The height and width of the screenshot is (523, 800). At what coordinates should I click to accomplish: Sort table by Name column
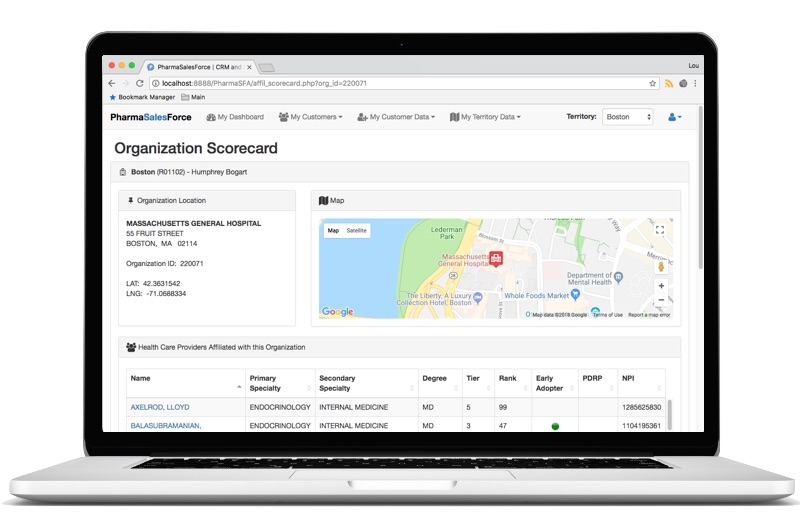click(186, 383)
